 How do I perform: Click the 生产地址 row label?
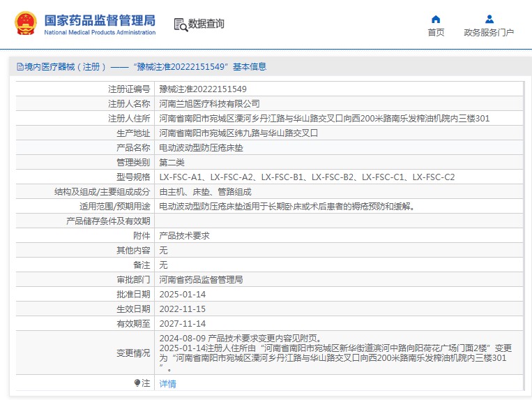pyautogui.click(x=133, y=133)
